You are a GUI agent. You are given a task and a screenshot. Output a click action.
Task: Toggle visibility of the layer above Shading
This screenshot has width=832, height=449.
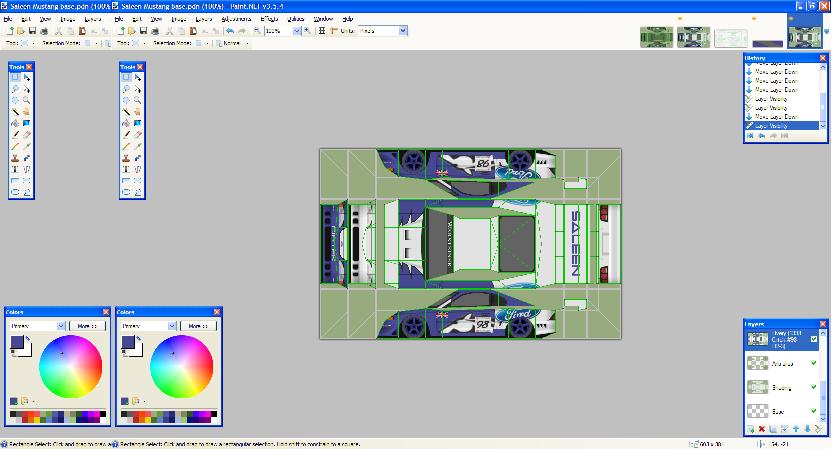pyautogui.click(x=813, y=363)
